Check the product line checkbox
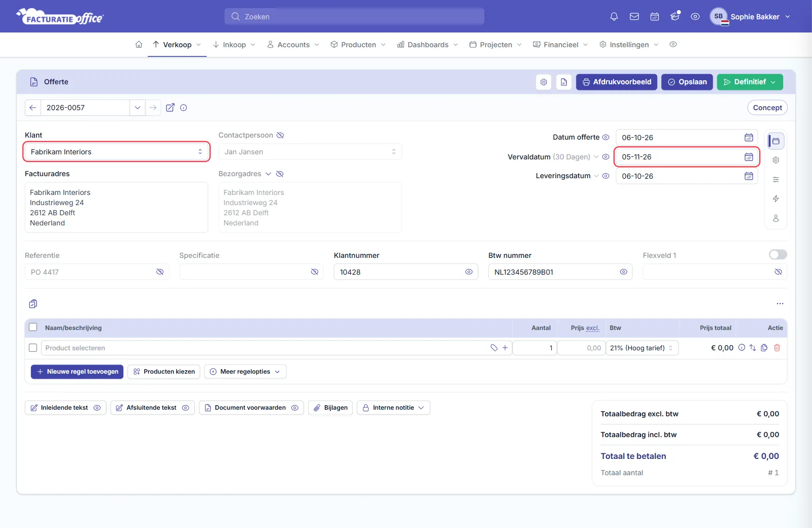The image size is (812, 528). tap(33, 348)
